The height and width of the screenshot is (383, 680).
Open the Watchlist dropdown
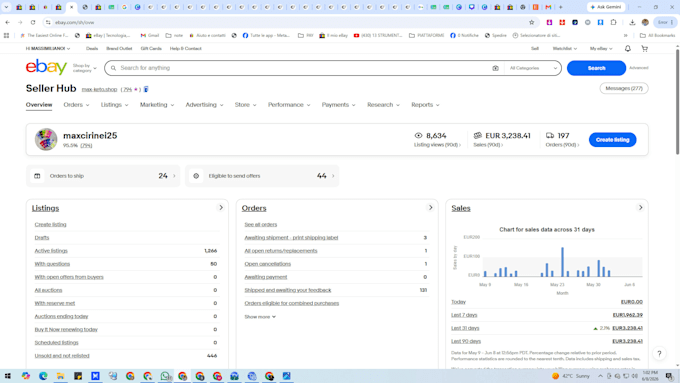565,49
